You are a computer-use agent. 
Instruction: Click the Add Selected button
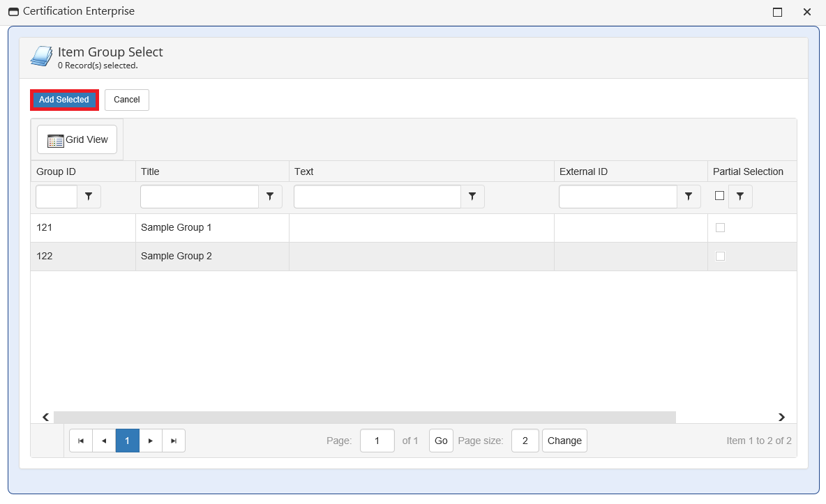64,100
